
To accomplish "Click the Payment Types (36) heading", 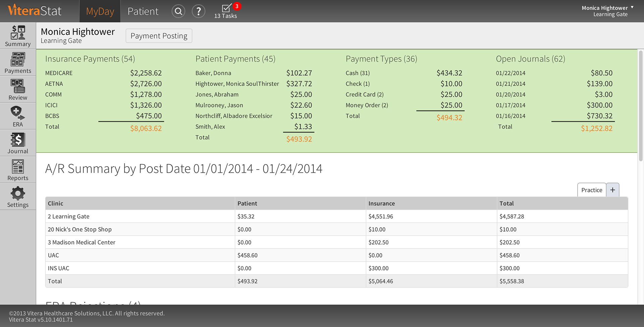I will point(381,59).
